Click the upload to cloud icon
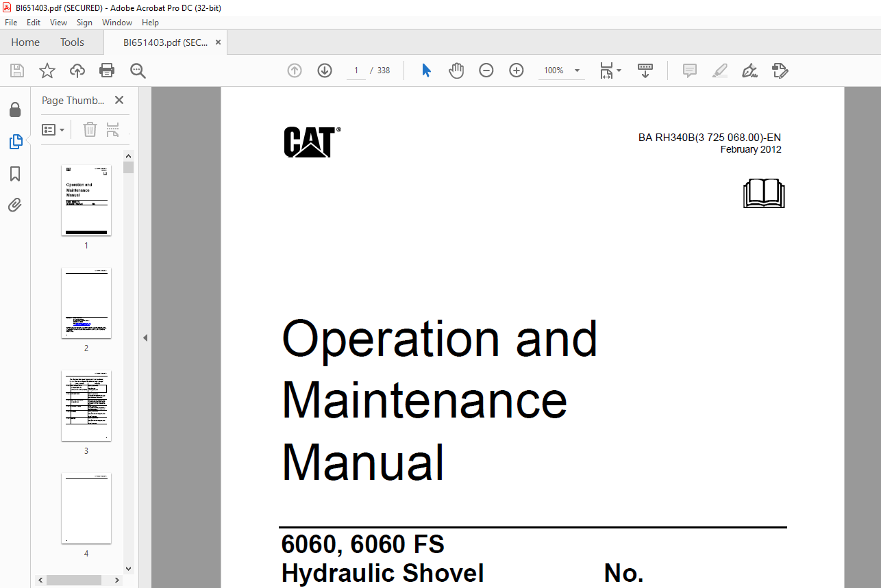881x588 pixels. (77, 71)
